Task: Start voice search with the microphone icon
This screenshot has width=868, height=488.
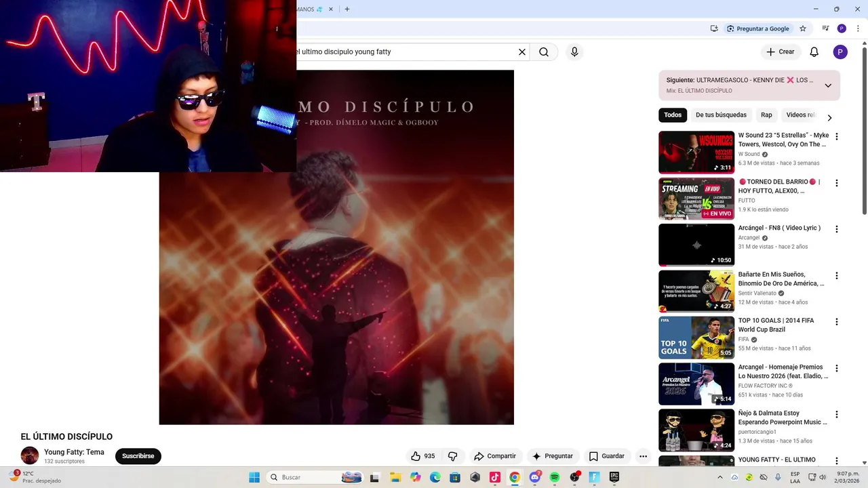Action: 574,52
